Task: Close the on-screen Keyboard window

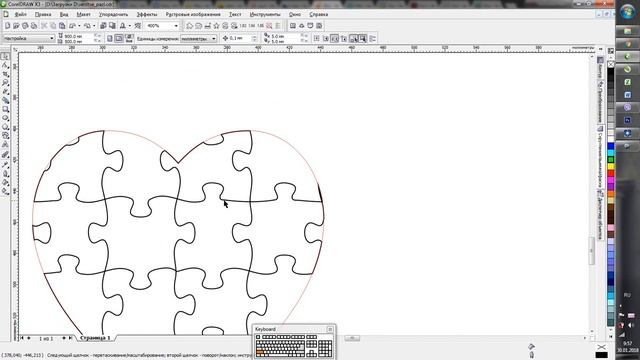Action: 330,329
